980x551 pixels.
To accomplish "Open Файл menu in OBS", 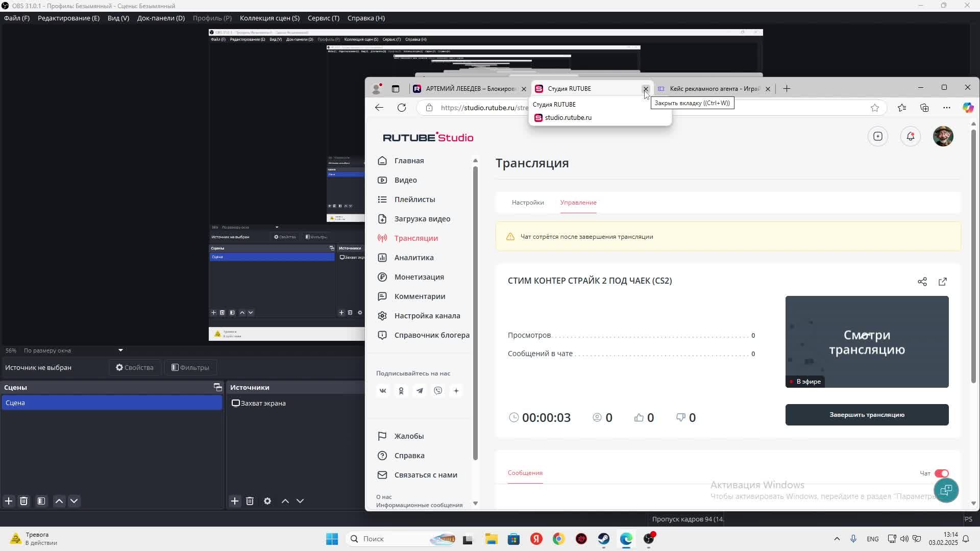I will [x=17, y=18].
